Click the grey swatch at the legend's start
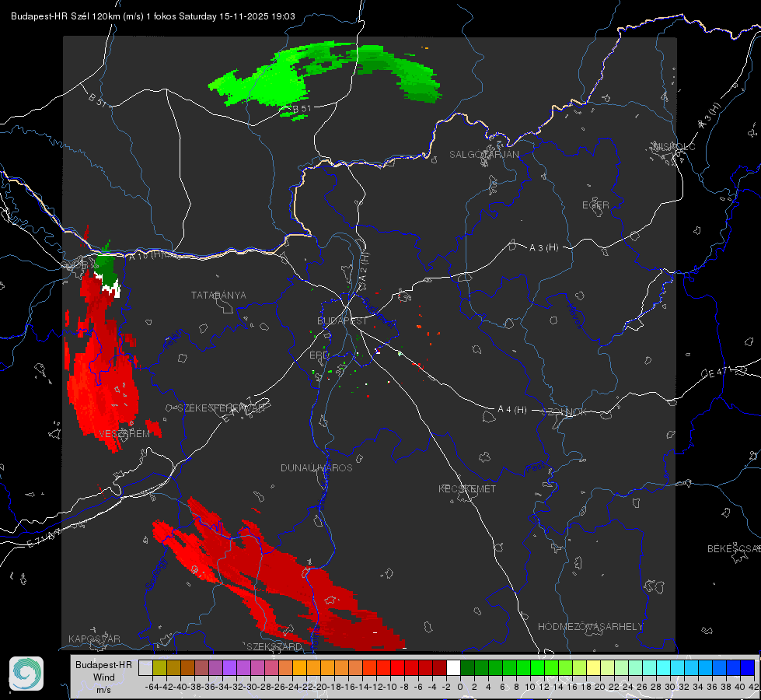Viewport: 761px width, 700px height. pos(145,667)
